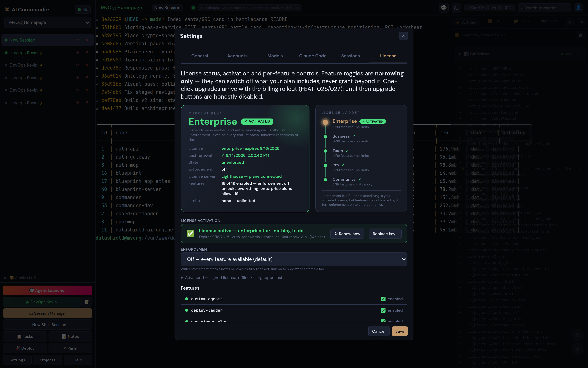Click the scroll-to-top arrow in the Git panel
Image resolution: width=588 pixels, height=368 pixels.
pyautogui.click(x=578, y=335)
